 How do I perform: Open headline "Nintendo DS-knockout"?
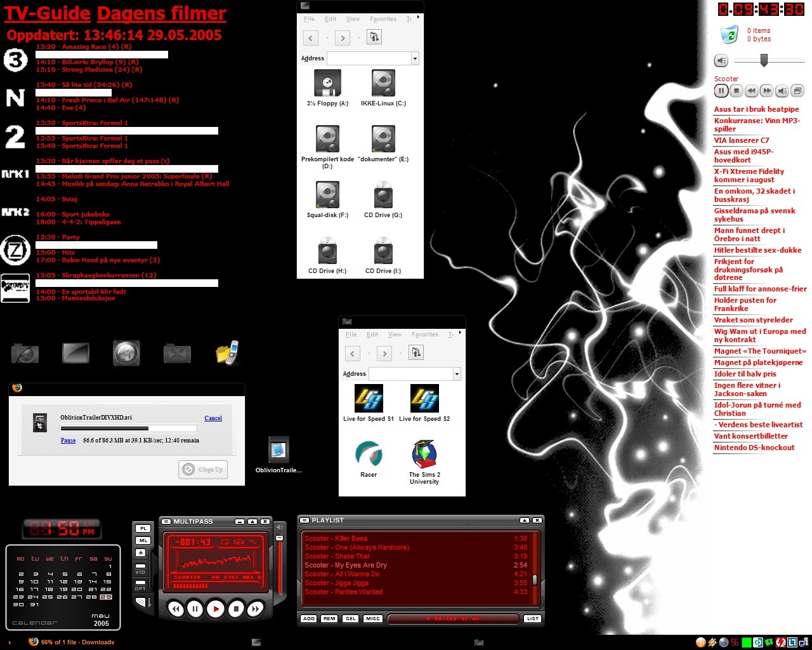754,448
